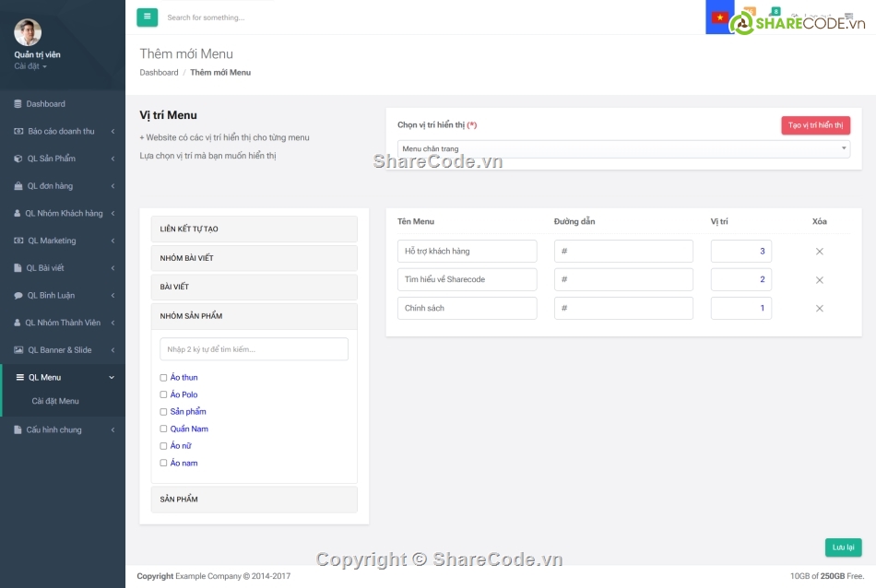Open the Menu chân trang position dropdown
The width and height of the screenshot is (876, 588).
[x=623, y=149]
